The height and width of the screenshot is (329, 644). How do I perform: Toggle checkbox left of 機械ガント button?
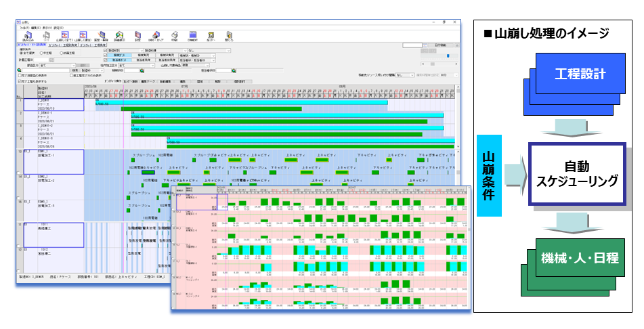(x=105, y=55)
